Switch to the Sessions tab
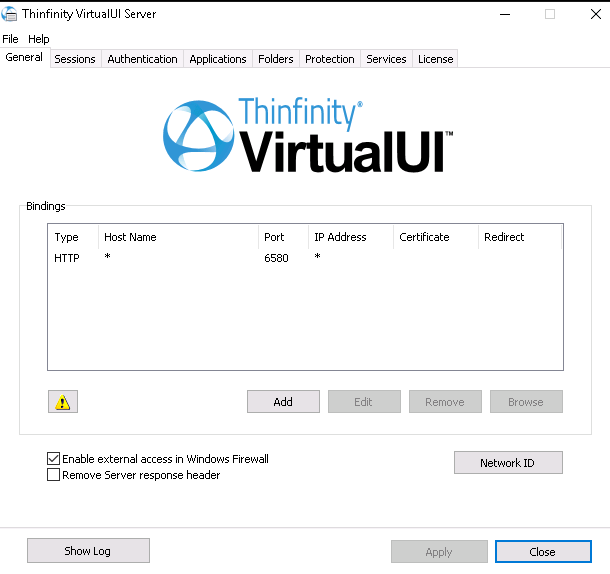The height and width of the screenshot is (574, 610). point(75,59)
